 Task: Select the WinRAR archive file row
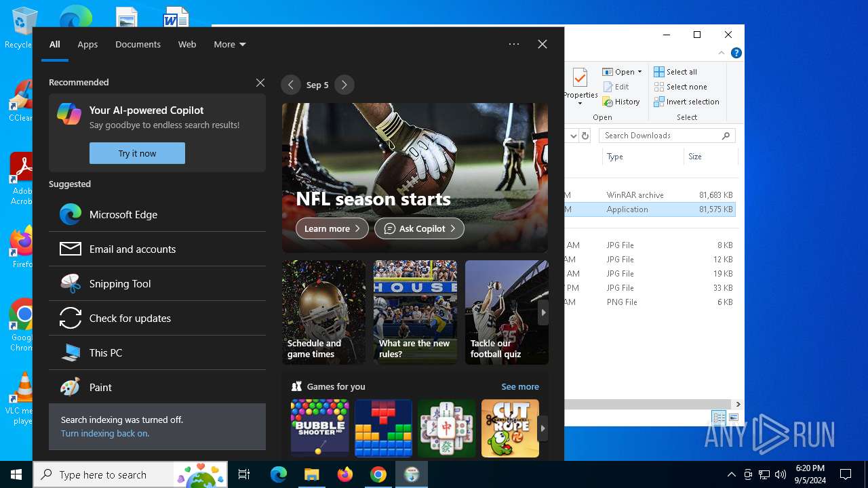pyautogui.click(x=650, y=195)
